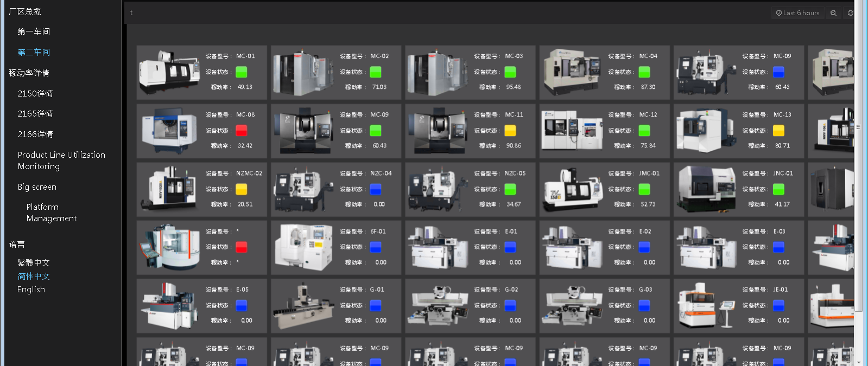Click the vertical scrollbar down arrow

(859, 362)
